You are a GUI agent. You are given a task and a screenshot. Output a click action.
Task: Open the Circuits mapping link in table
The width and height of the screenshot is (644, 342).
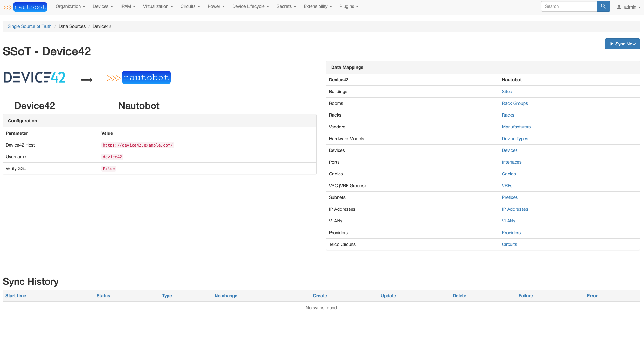click(x=509, y=244)
